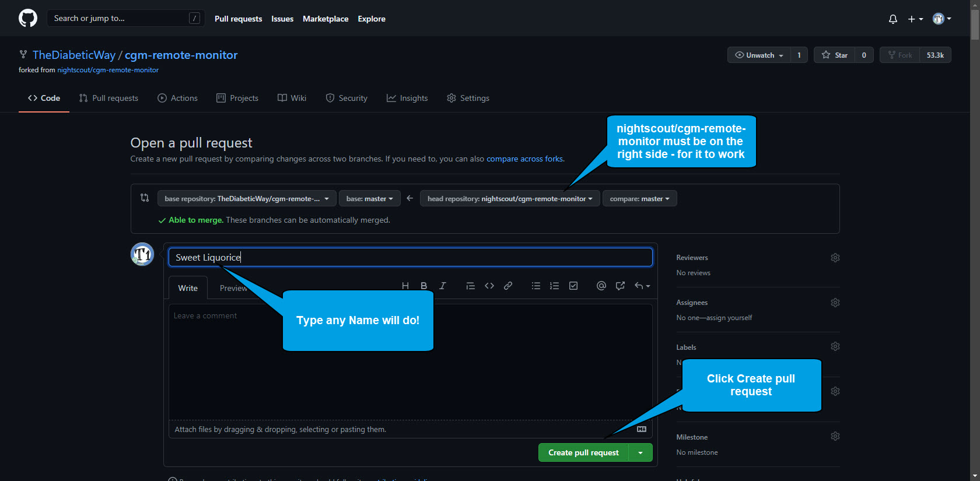
Task: Insert a code snippet icon
Action: point(489,286)
